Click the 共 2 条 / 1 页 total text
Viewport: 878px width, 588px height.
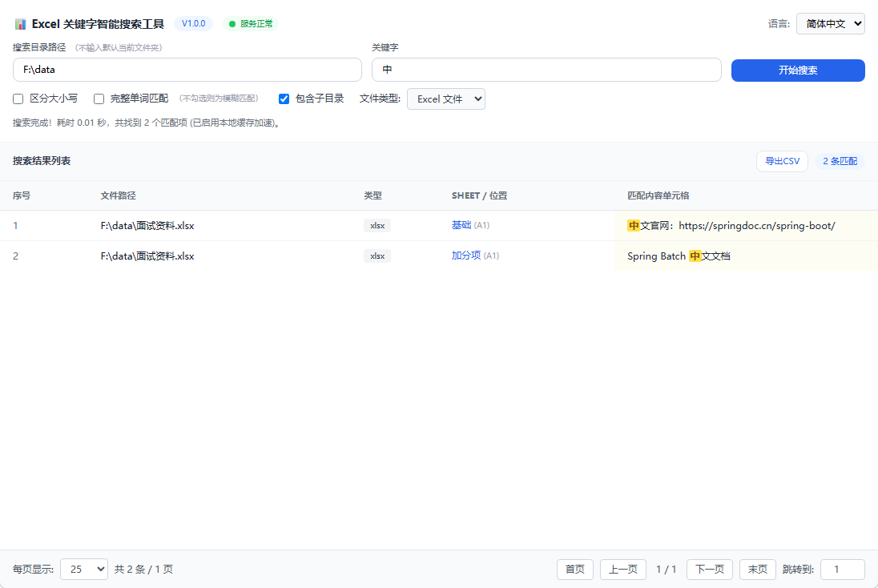click(144, 569)
